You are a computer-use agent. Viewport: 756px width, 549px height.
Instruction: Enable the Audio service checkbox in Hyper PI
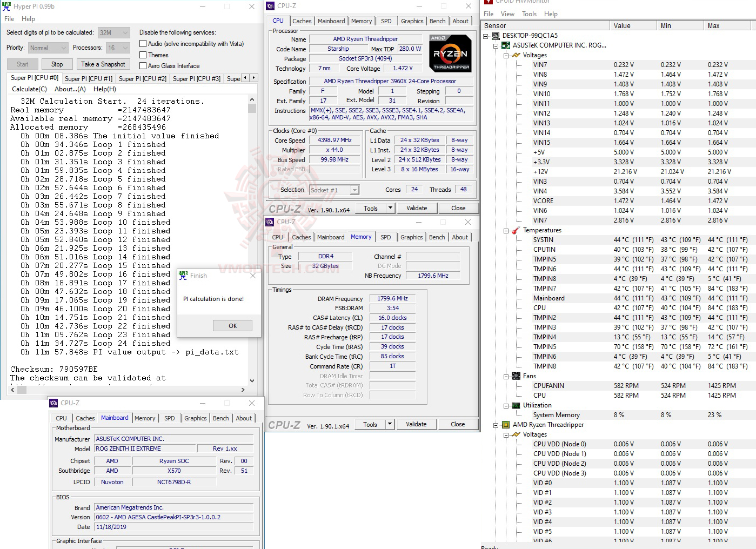click(x=143, y=43)
